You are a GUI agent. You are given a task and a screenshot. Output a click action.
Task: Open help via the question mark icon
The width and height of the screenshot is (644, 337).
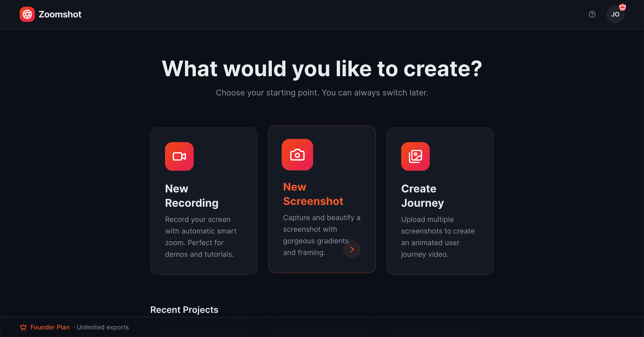pos(592,14)
